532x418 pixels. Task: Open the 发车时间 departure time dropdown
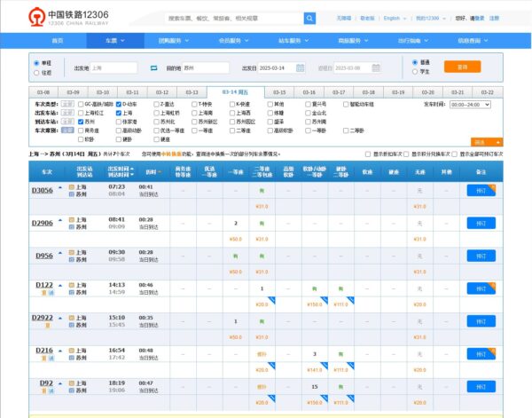click(x=470, y=104)
